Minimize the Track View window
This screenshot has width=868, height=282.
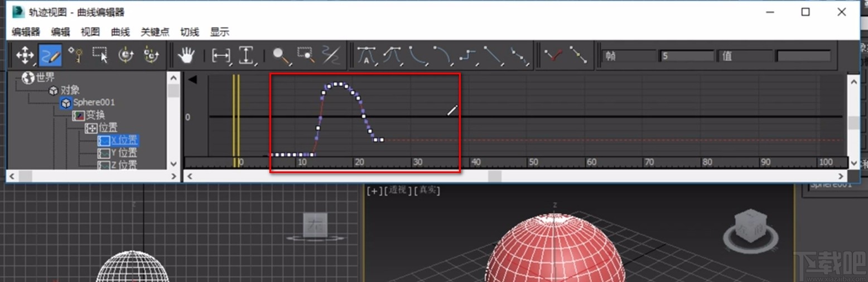tap(769, 12)
